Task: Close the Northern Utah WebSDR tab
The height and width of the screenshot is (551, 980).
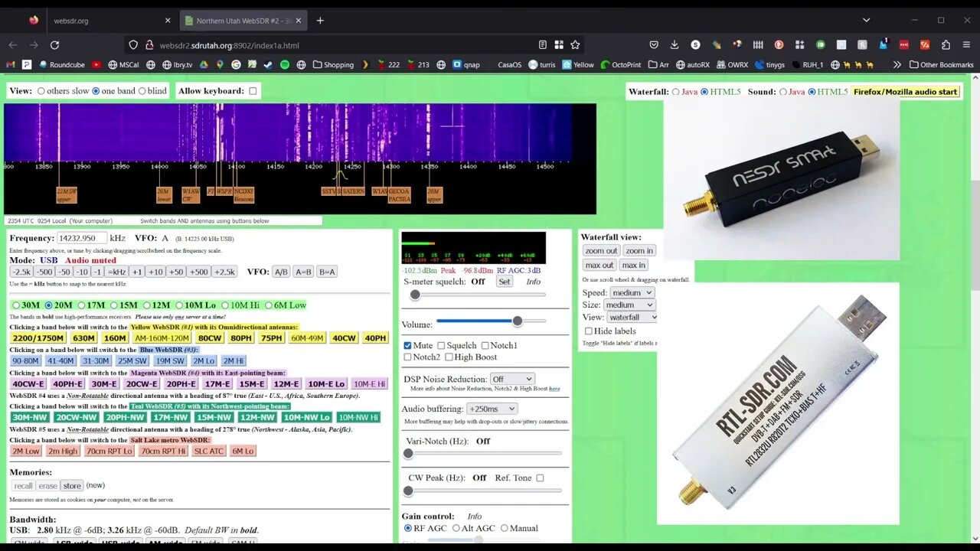Action: pos(299,21)
